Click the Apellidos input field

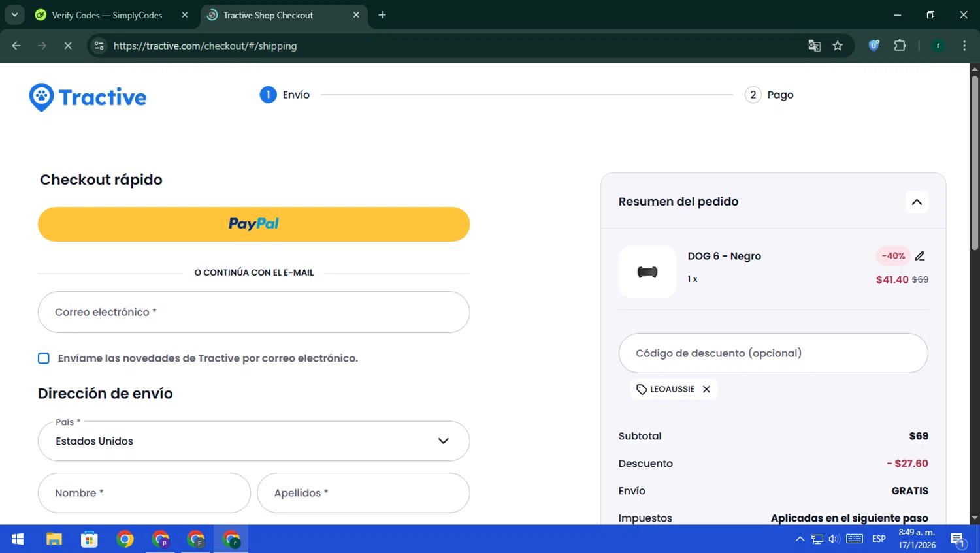(363, 493)
